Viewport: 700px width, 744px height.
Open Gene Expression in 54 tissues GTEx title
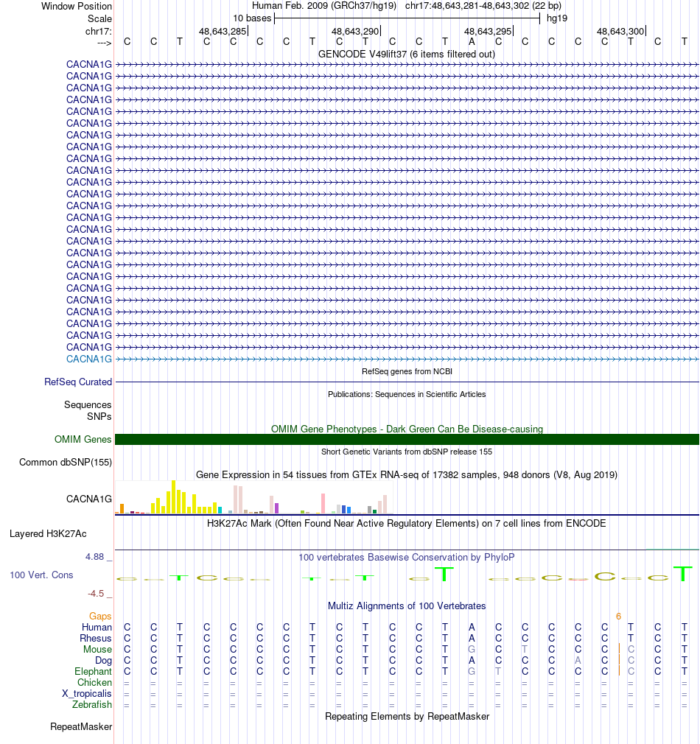407,474
